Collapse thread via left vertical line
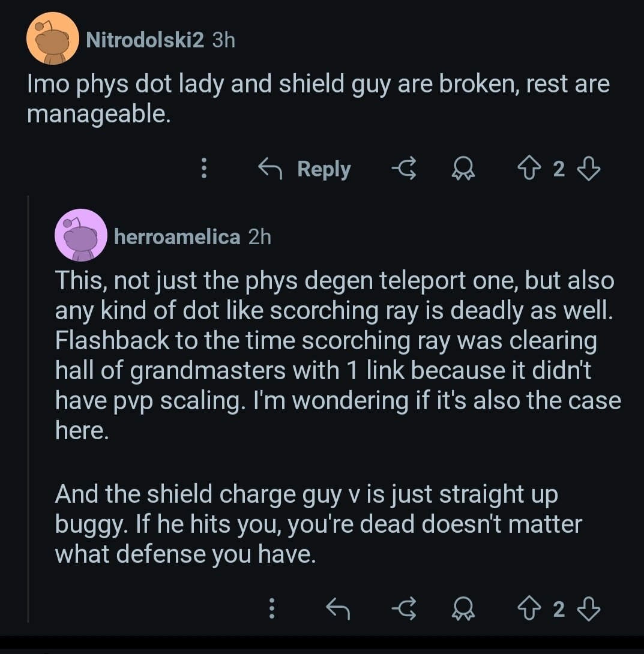The image size is (644, 654). tap(28, 409)
